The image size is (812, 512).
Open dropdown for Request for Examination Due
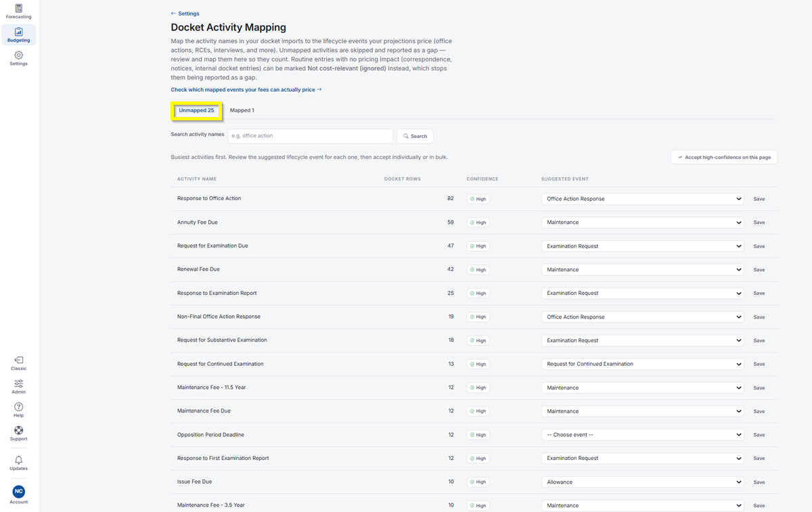pyautogui.click(x=643, y=246)
